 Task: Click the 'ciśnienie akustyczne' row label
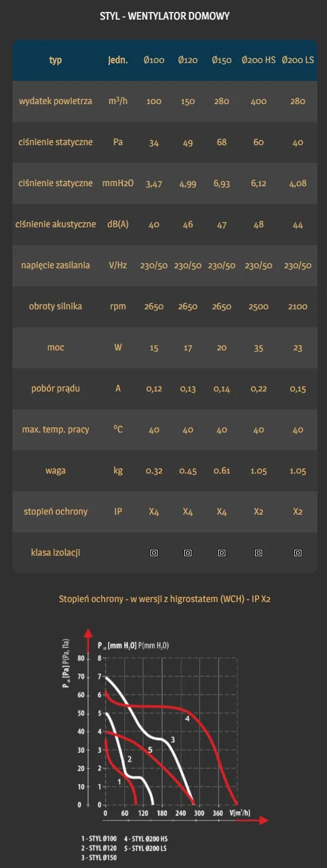(55, 224)
